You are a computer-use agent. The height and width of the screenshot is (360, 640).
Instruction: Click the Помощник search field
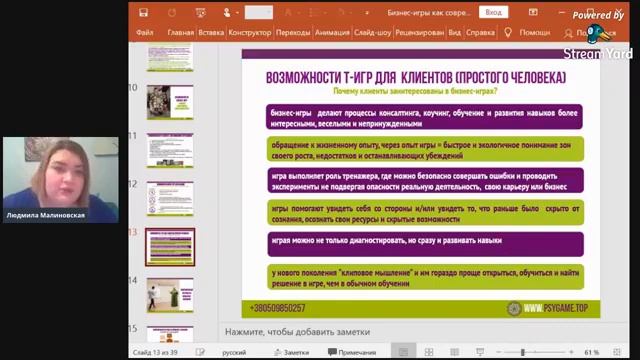pos(535,32)
